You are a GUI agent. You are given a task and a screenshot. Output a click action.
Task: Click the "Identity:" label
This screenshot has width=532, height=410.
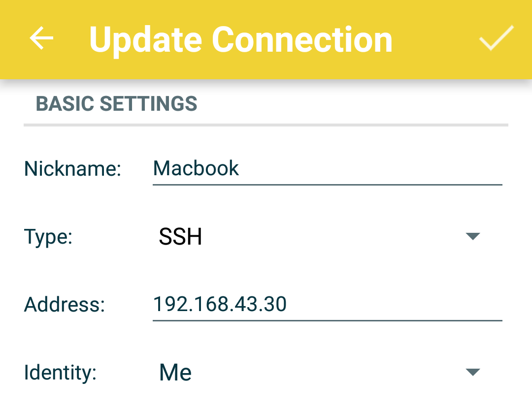(60, 373)
